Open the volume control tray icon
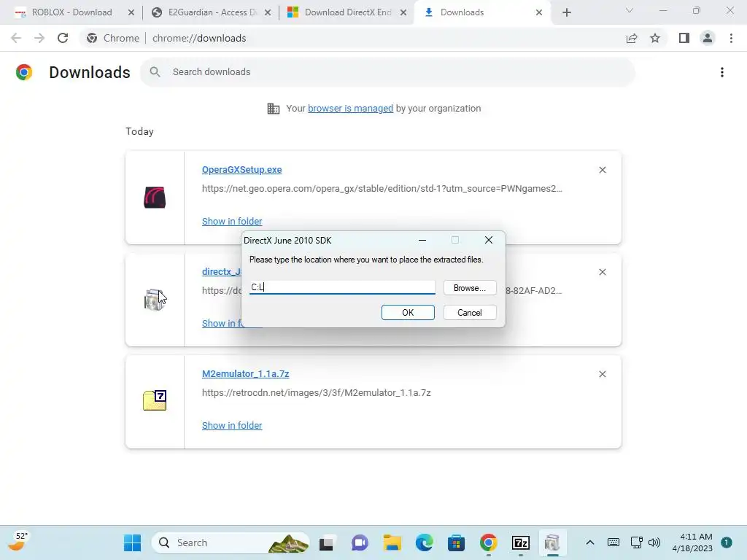The width and height of the screenshot is (747, 560). pos(654,542)
